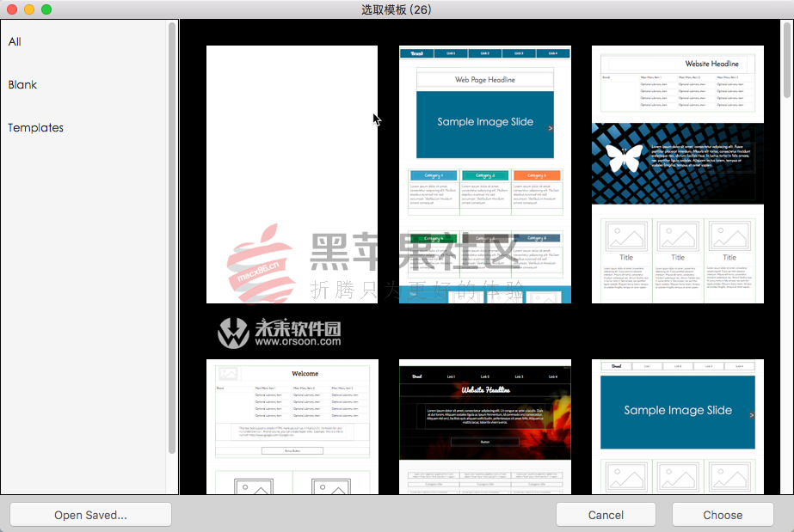
Task: Click the template gallery vertical scrollbar
Action: pos(787,59)
